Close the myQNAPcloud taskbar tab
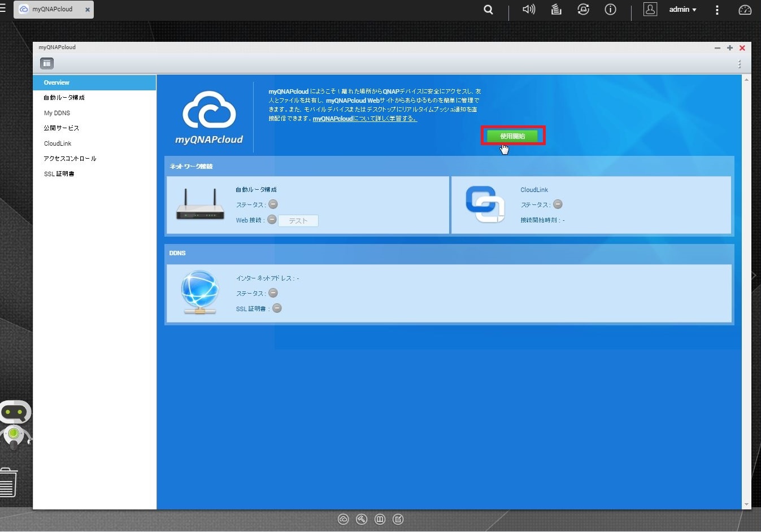Screen dimensions: 761x532 click(x=88, y=10)
